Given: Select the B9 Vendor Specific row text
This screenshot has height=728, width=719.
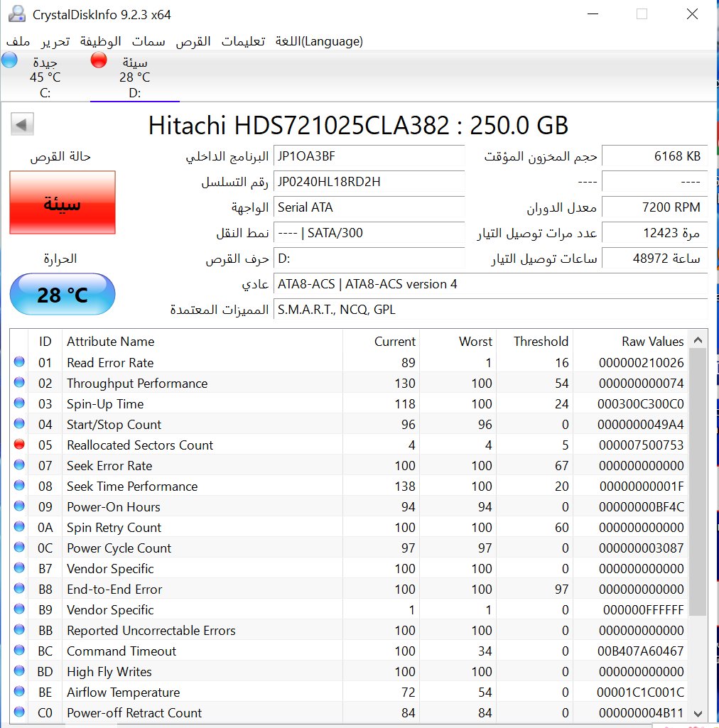Looking at the screenshot, I should point(110,609).
